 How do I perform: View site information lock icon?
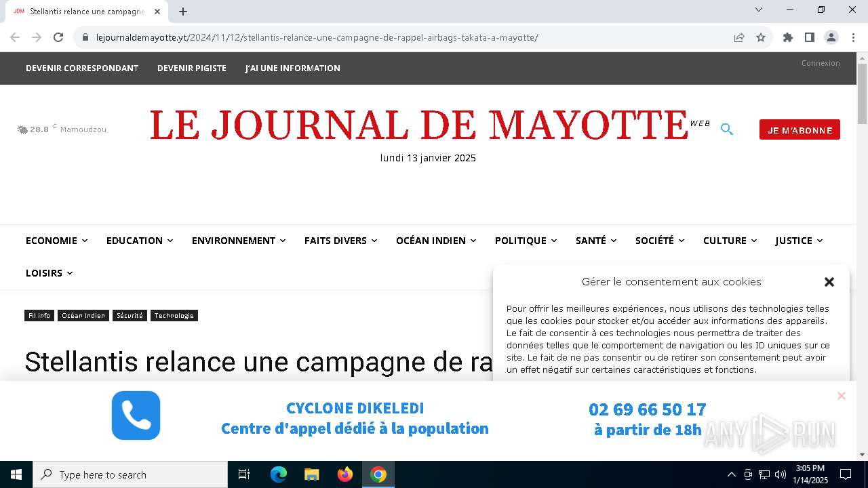coord(85,37)
